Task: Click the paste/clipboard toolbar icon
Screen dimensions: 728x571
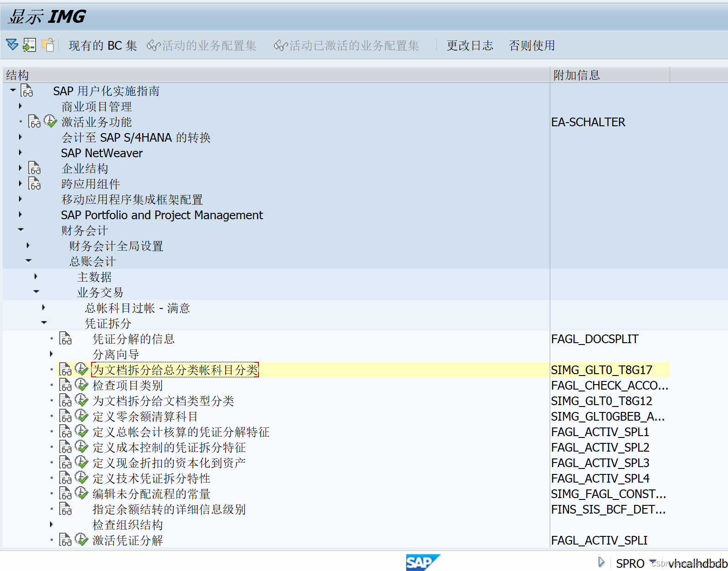Action: [48, 45]
